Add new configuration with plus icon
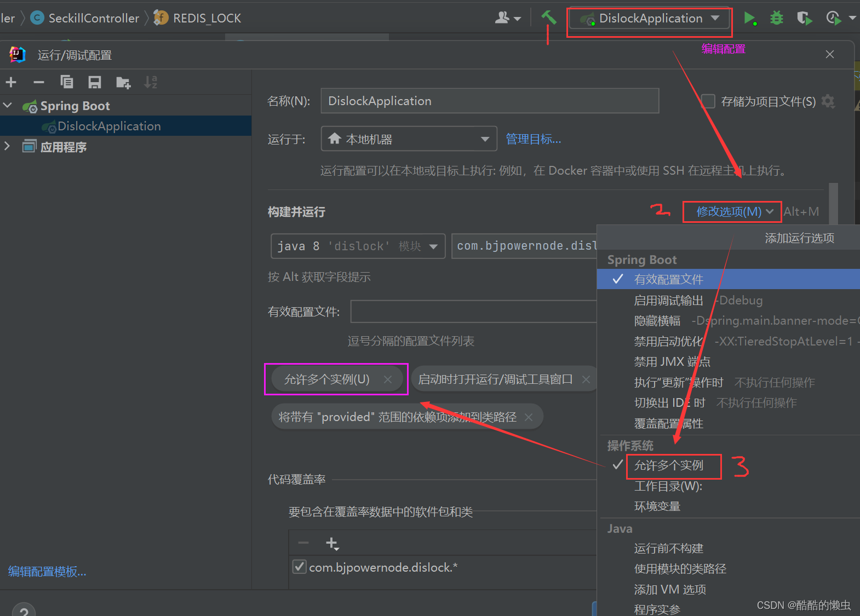860x616 pixels. [x=11, y=82]
